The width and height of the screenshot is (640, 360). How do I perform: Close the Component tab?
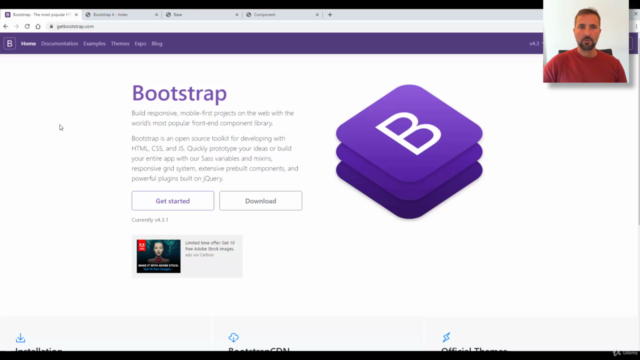[x=317, y=15]
